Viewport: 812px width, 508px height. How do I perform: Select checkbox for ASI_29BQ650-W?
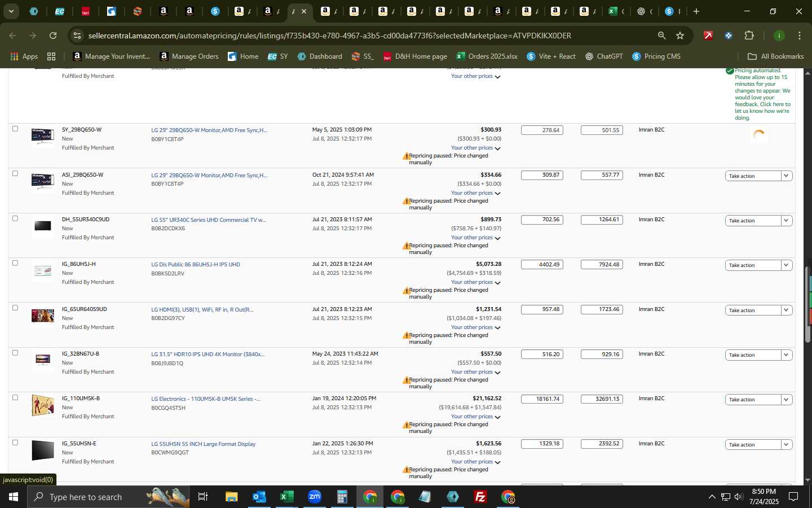pyautogui.click(x=15, y=174)
